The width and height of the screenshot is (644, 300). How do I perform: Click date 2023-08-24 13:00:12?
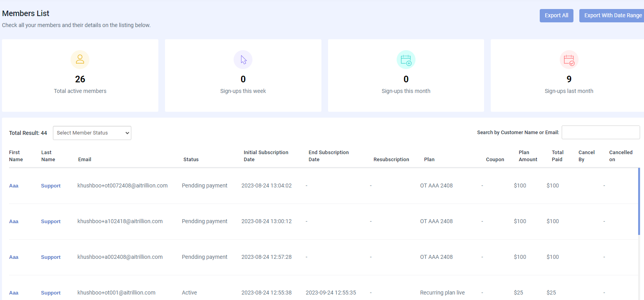[267, 221]
